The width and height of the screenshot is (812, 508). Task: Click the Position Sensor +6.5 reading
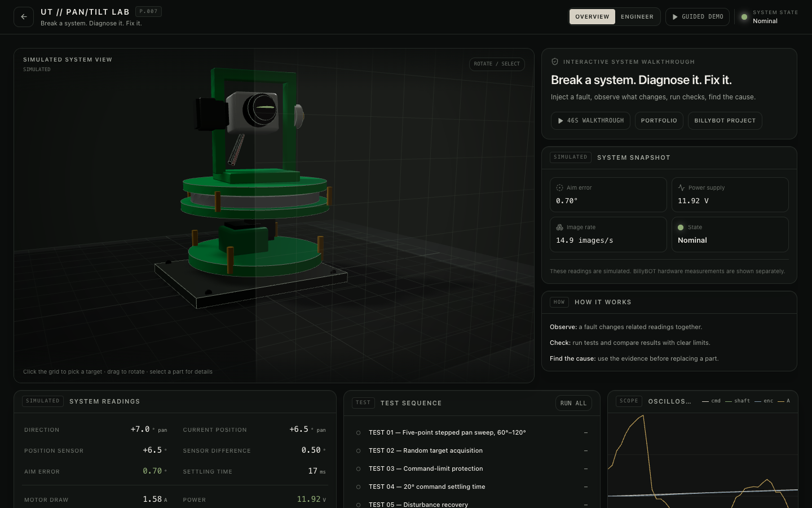155,450
